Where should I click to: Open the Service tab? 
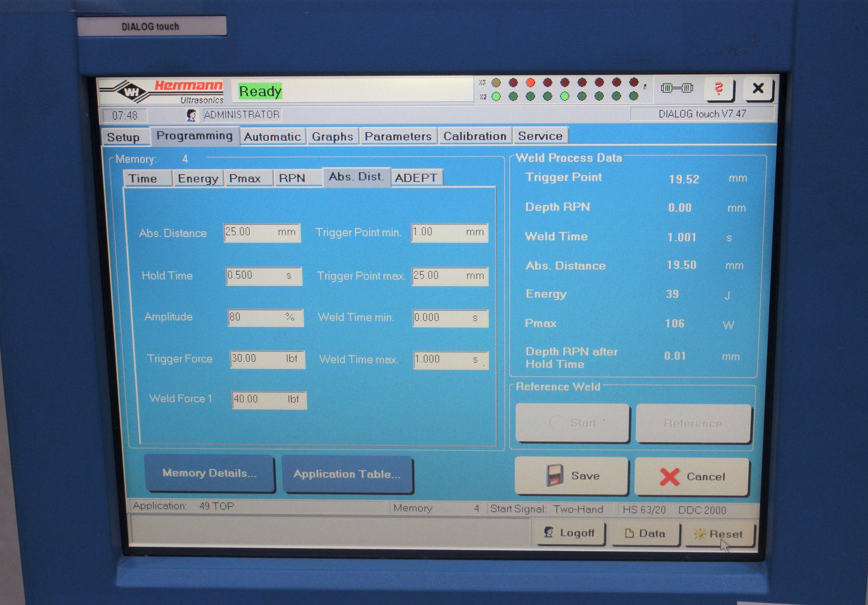(540, 136)
